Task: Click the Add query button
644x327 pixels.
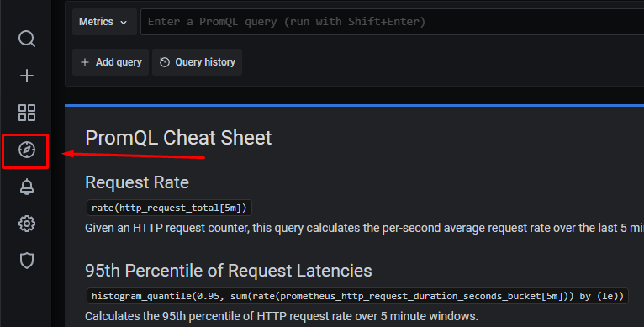Action: tap(110, 62)
